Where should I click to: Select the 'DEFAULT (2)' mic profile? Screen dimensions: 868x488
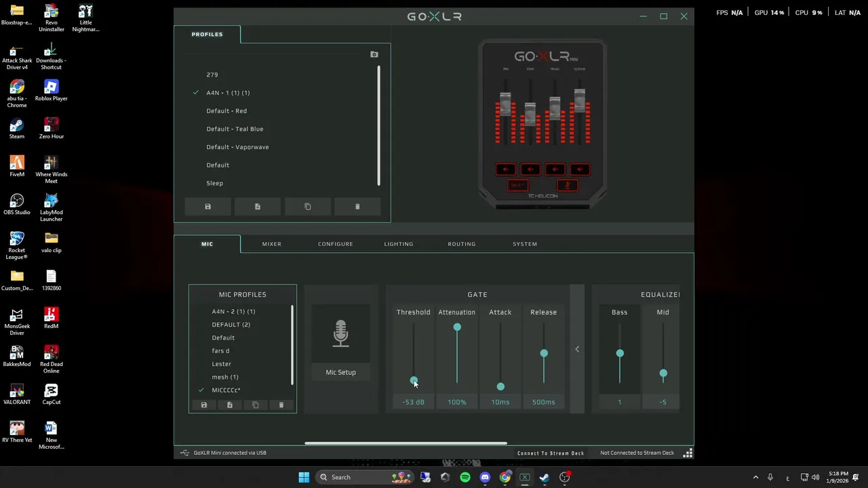tap(231, 325)
